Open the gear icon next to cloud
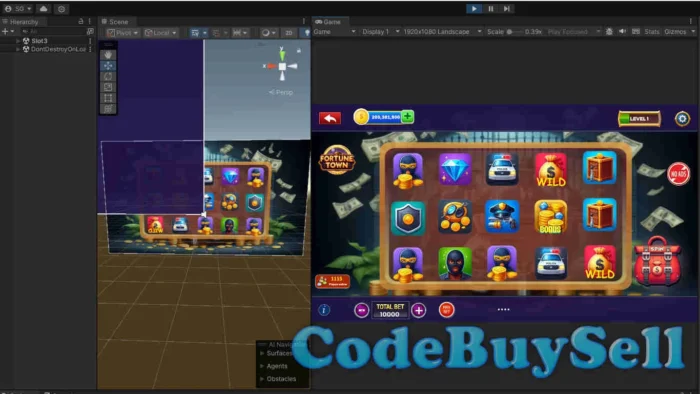Image resolution: width=700 pixels, height=394 pixels. pos(62,9)
